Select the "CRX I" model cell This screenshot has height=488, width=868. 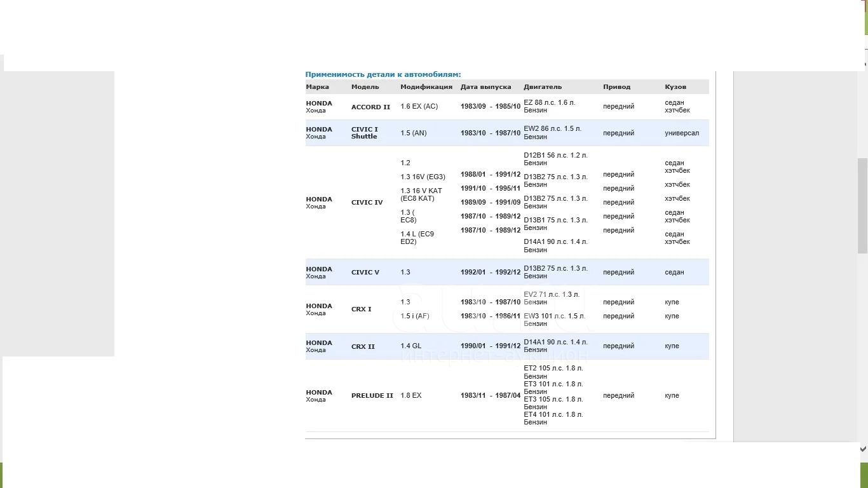pyautogui.click(x=361, y=309)
